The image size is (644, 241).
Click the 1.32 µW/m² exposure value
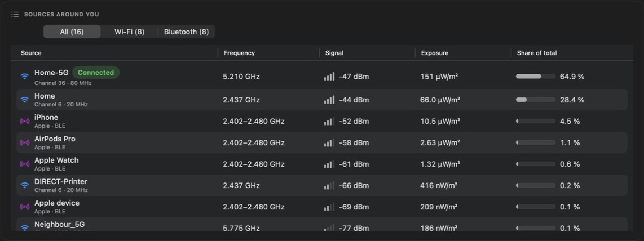point(440,164)
